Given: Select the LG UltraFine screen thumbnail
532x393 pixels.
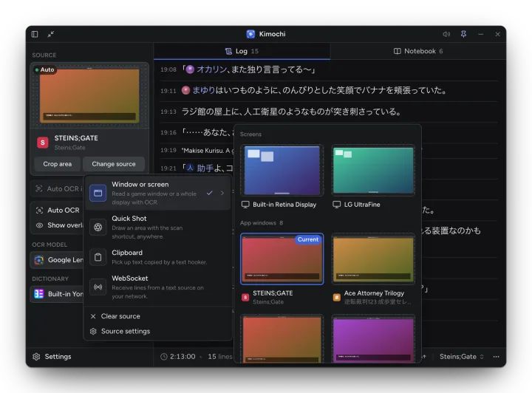Looking at the screenshot, I should (373, 170).
